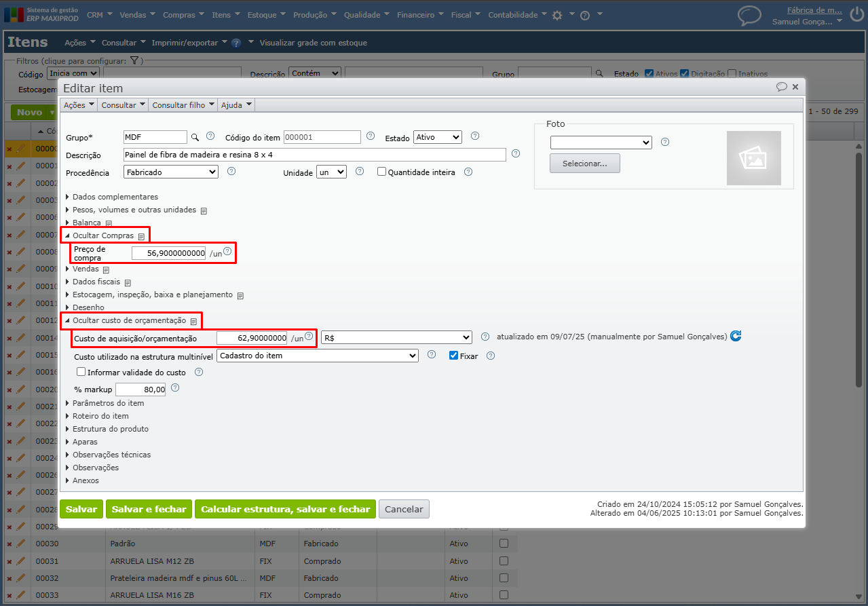This screenshot has height=606, width=868.
Task: Click the delete X for item 00032
Action: [x=9, y=579]
